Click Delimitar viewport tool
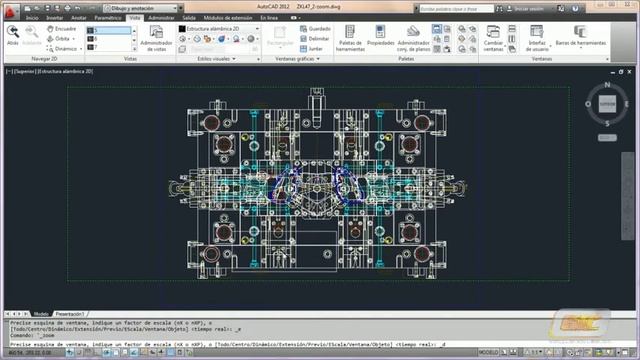 click(x=315, y=39)
